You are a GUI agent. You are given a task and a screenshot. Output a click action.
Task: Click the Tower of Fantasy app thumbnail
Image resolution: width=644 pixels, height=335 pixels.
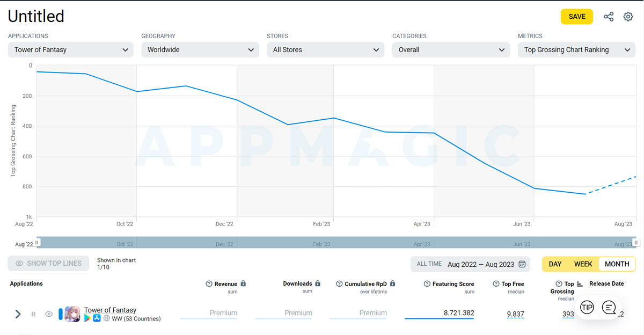click(x=72, y=314)
